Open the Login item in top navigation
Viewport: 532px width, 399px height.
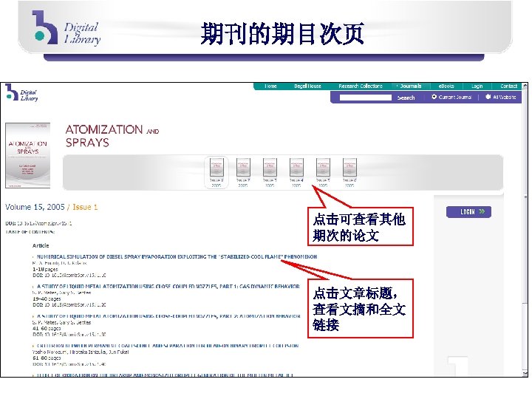(x=477, y=86)
